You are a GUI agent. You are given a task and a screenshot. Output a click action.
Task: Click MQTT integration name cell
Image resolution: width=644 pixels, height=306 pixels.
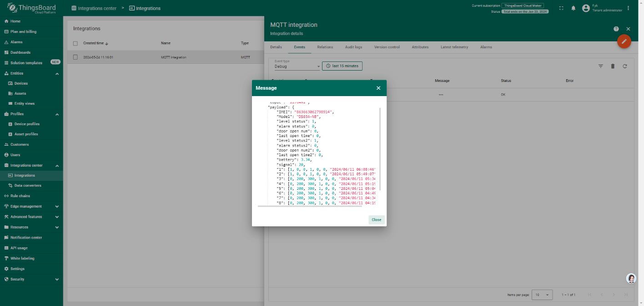click(x=174, y=57)
